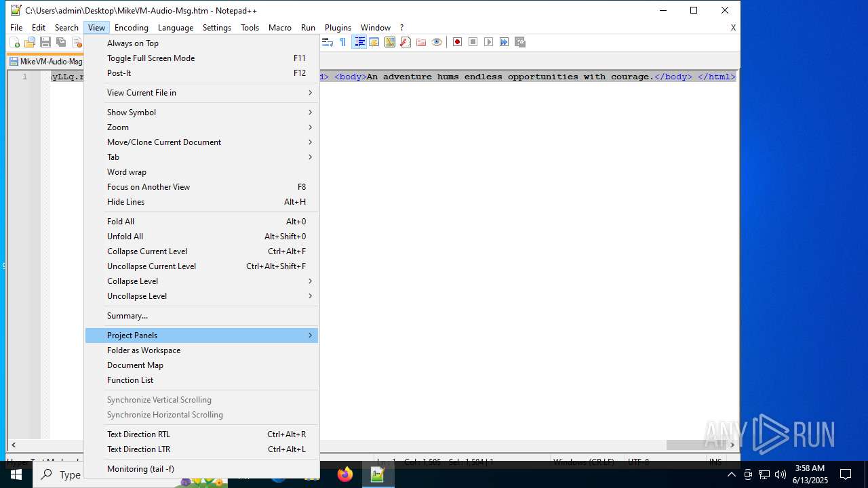Click the Monitoring eye toolbar icon

pos(437,42)
